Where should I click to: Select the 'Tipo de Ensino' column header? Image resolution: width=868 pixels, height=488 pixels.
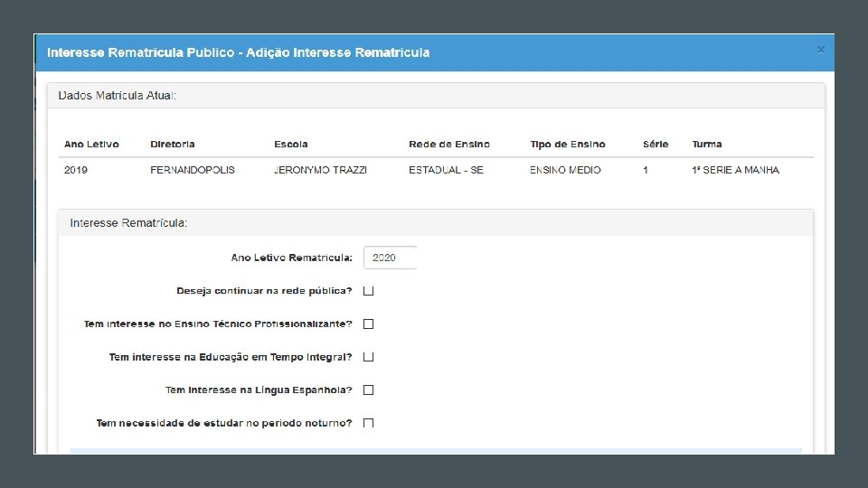point(568,145)
